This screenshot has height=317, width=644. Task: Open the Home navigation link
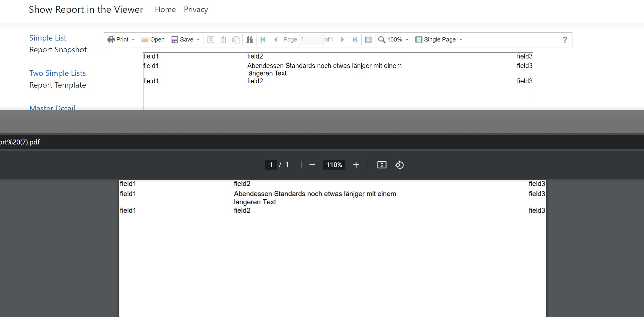tap(165, 10)
